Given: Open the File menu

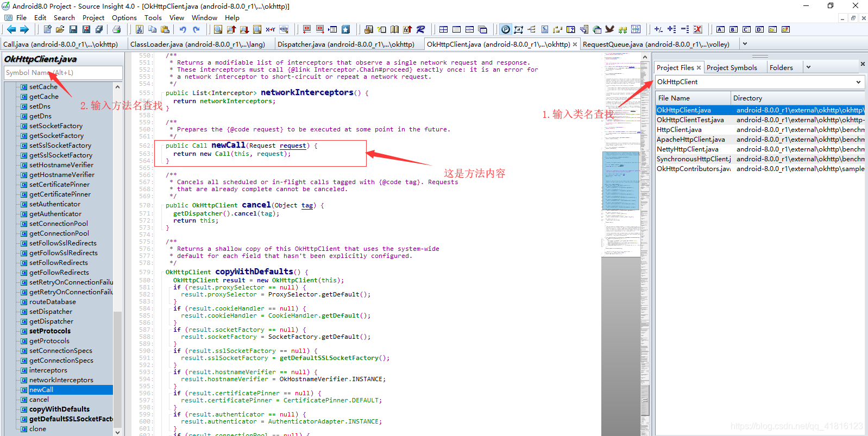Looking at the screenshot, I should 21,17.
